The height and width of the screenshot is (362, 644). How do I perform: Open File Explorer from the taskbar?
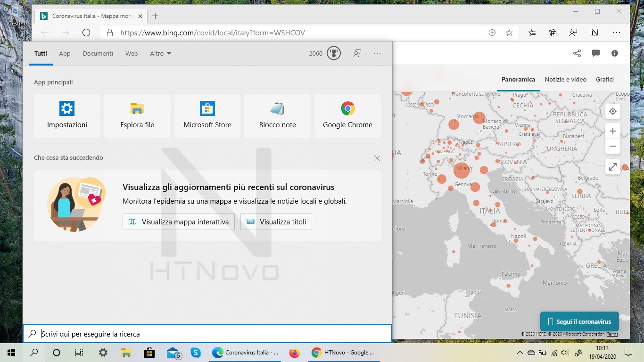pyautogui.click(x=126, y=352)
